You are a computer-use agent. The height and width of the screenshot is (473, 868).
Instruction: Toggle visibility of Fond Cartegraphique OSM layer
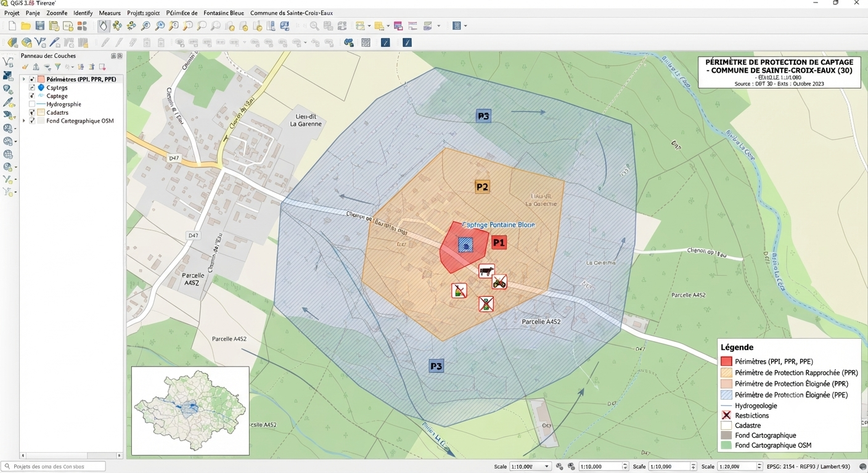point(32,121)
